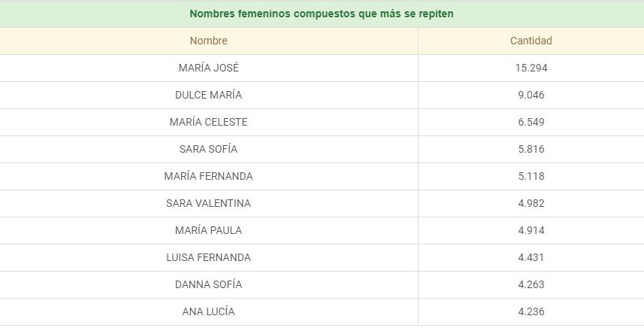Select the DULCE MARÍA name cell
The width and height of the screenshot is (644, 328).
coord(208,95)
